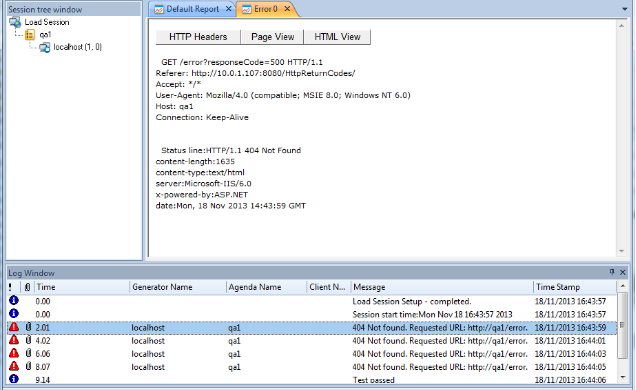
Task: Open the Page View button
Action: (273, 37)
